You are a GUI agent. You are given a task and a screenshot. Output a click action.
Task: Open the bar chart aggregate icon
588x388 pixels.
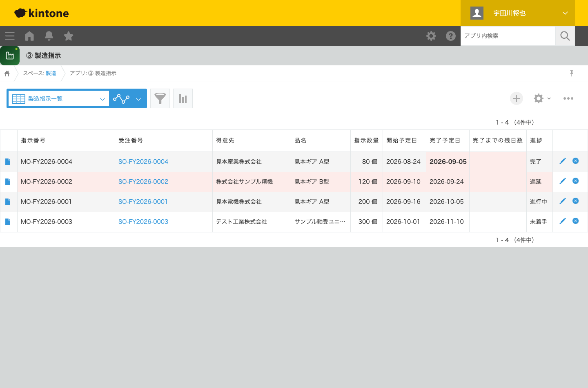coord(183,98)
